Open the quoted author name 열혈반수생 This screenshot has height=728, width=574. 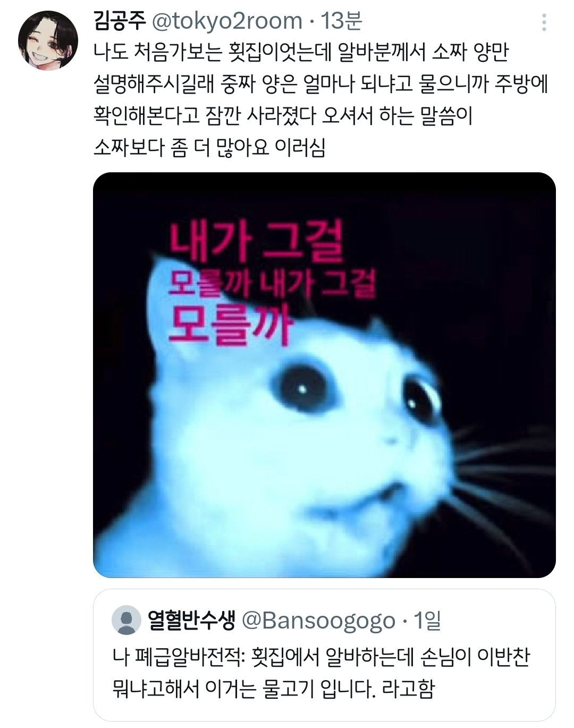(191, 620)
